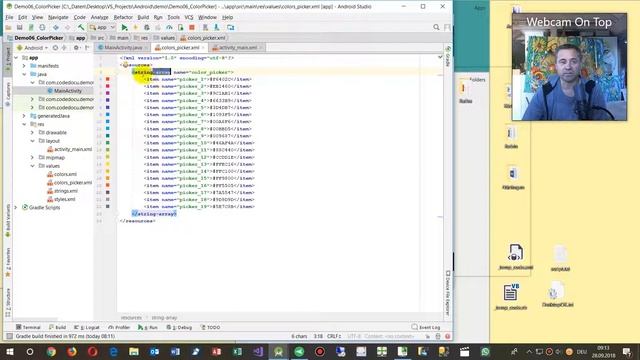
Task: Run the app with green play icon
Action: point(124,27)
